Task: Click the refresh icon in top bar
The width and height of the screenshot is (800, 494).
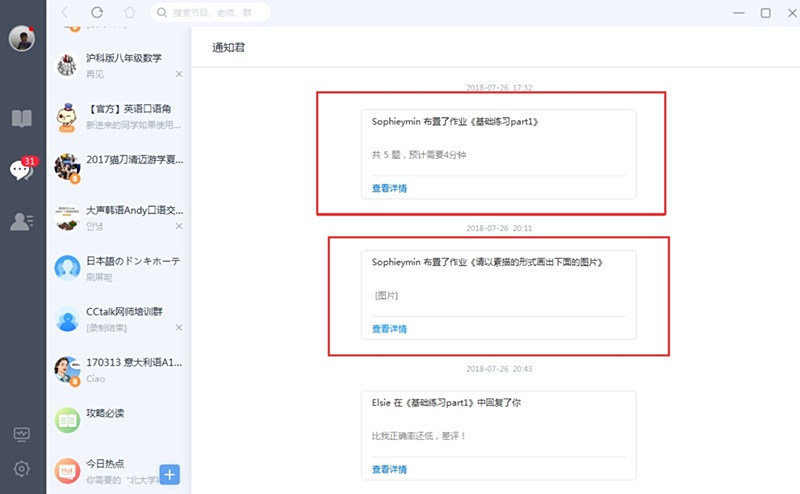Action: (97, 12)
